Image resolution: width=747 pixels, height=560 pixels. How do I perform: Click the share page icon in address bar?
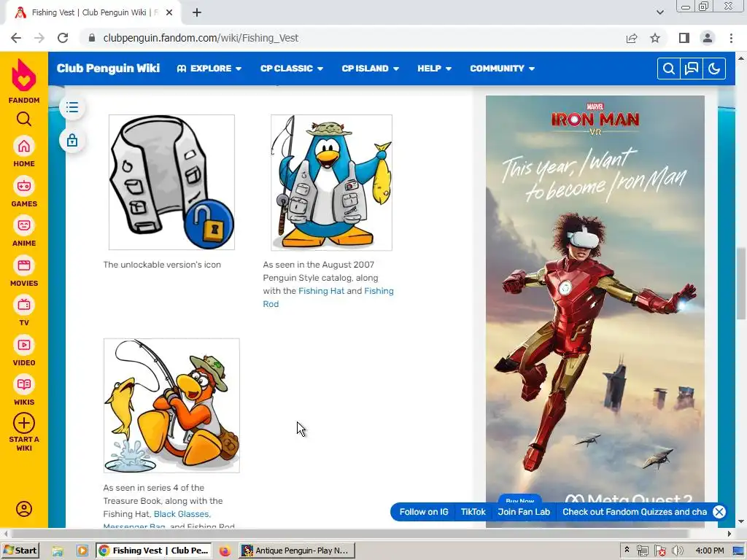[632, 38]
